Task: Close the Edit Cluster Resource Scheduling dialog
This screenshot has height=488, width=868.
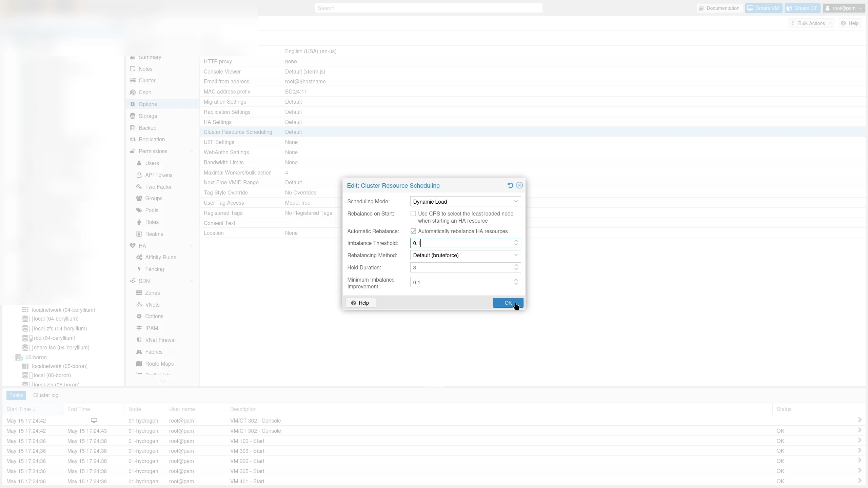Action: 519,185
